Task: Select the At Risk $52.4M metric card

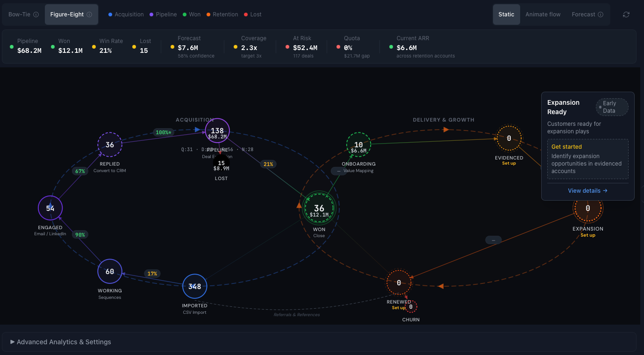Action: pos(305,46)
